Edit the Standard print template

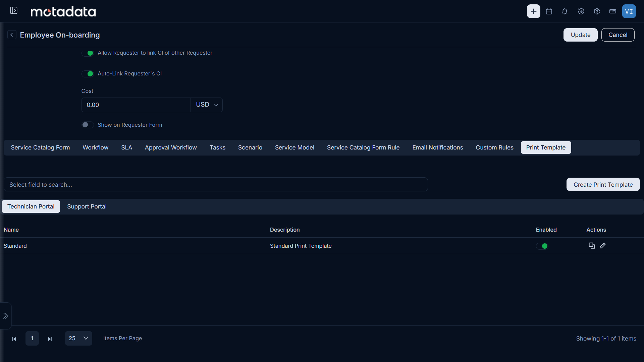(x=603, y=246)
